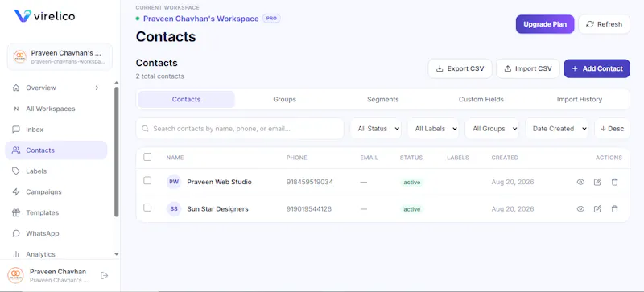Click the CREATED column header
The width and height of the screenshot is (644, 292).
[x=505, y=158]
